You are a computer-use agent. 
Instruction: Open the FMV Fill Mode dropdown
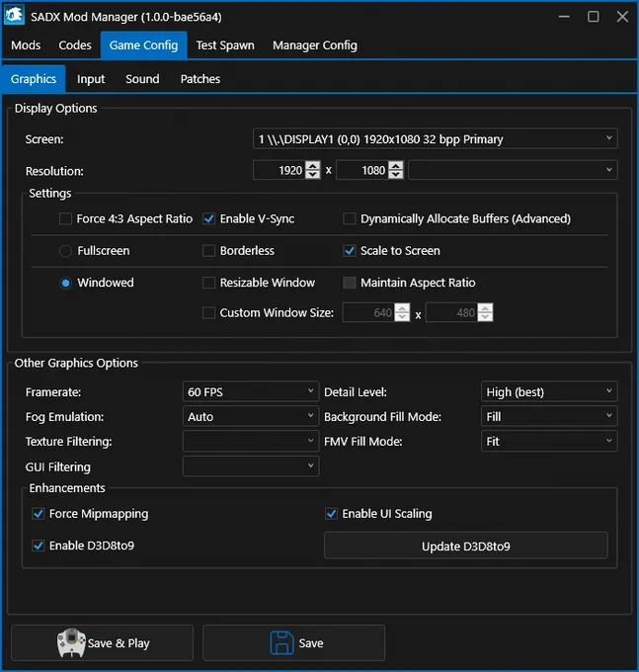coord(549,441)
